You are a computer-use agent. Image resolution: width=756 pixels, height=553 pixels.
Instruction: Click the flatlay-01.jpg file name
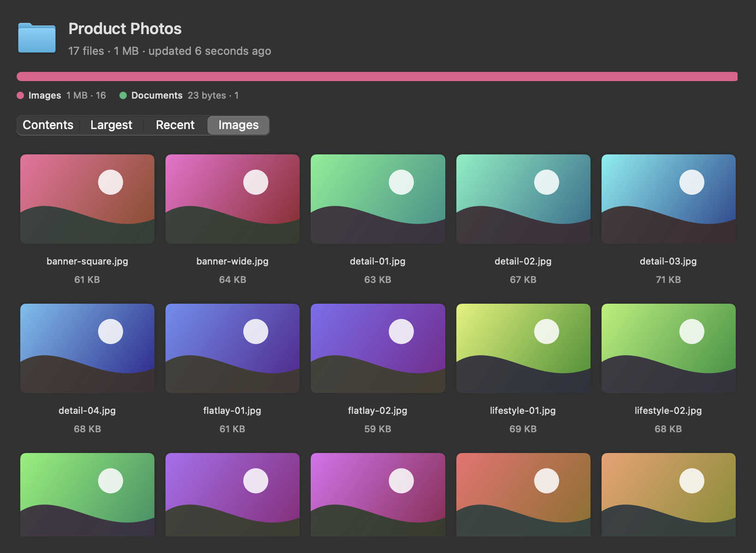click(232, 411)
